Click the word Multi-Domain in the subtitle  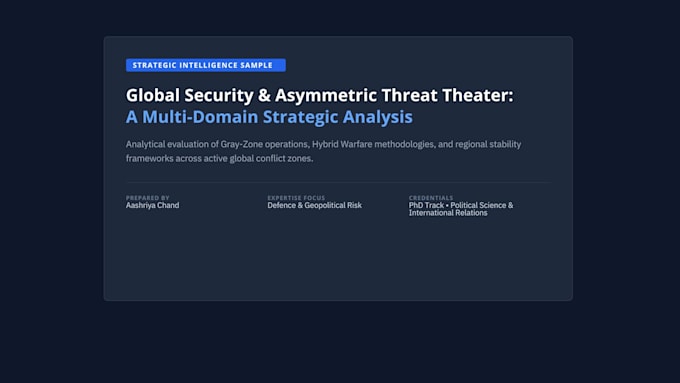200,117
